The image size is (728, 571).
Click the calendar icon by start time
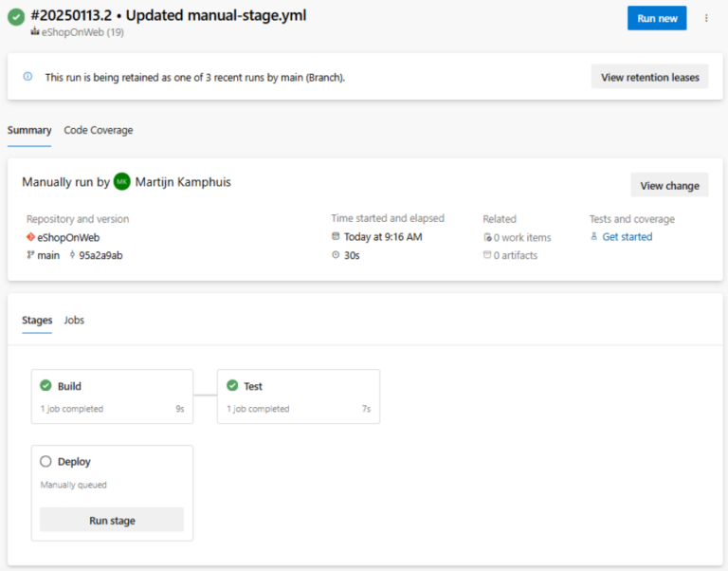[336, 236]
